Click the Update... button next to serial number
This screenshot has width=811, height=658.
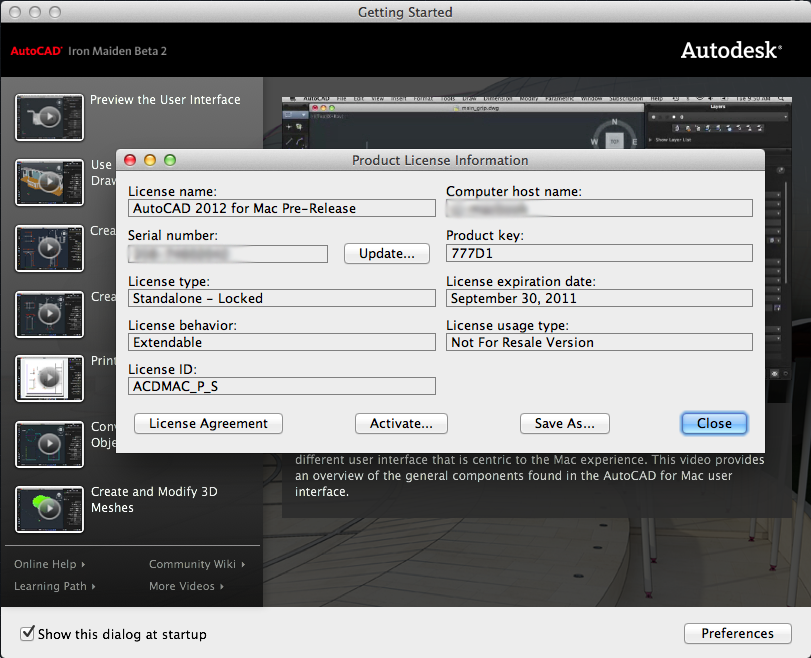387,253
